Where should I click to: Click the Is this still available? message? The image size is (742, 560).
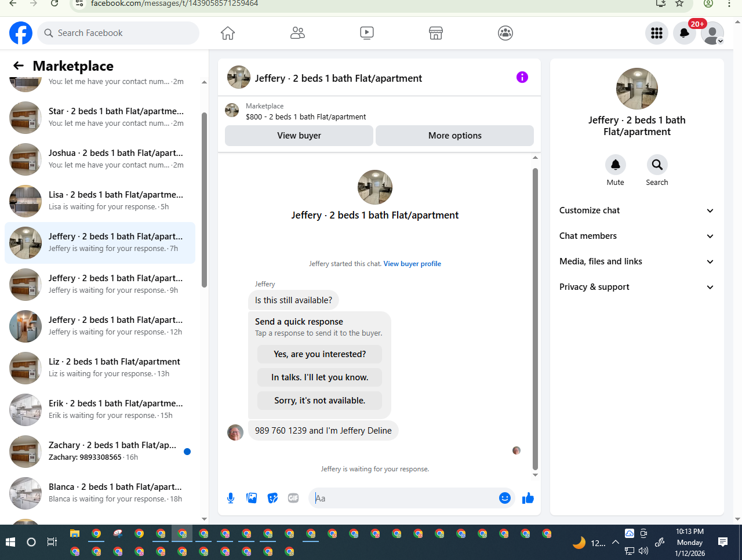pos(294,300)
